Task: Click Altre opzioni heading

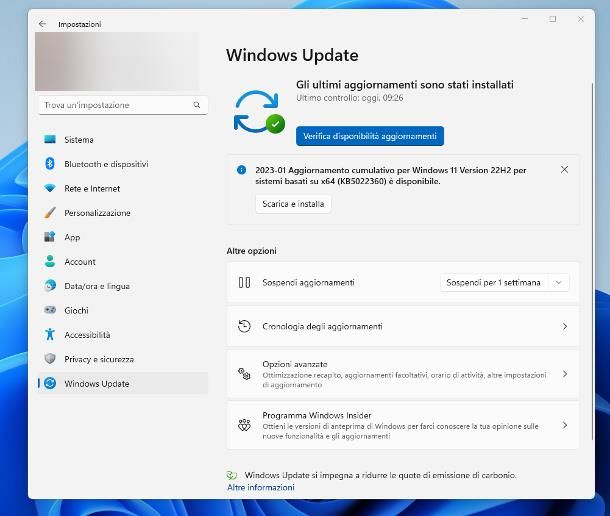Action: (x=251, y=251)
